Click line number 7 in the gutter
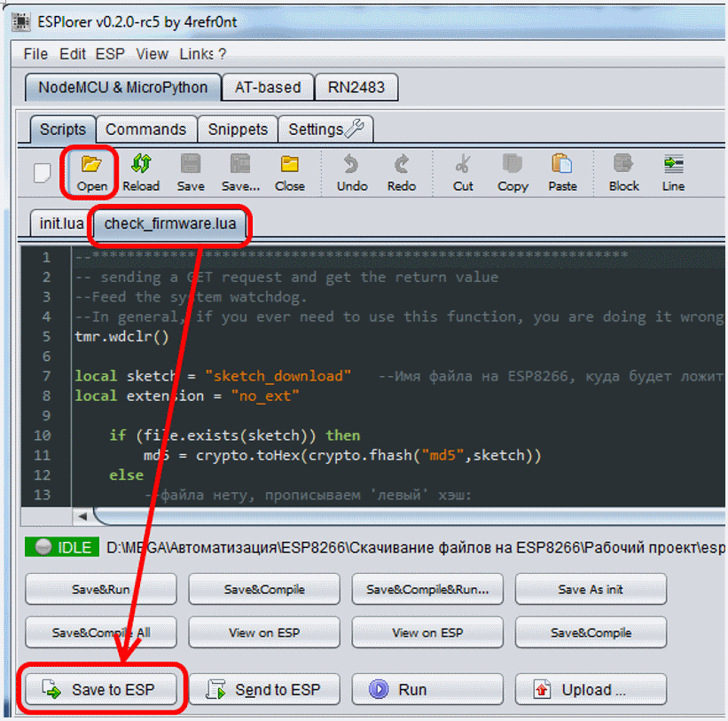The width and height of the screenshot is (728, 721). [46, 376]
